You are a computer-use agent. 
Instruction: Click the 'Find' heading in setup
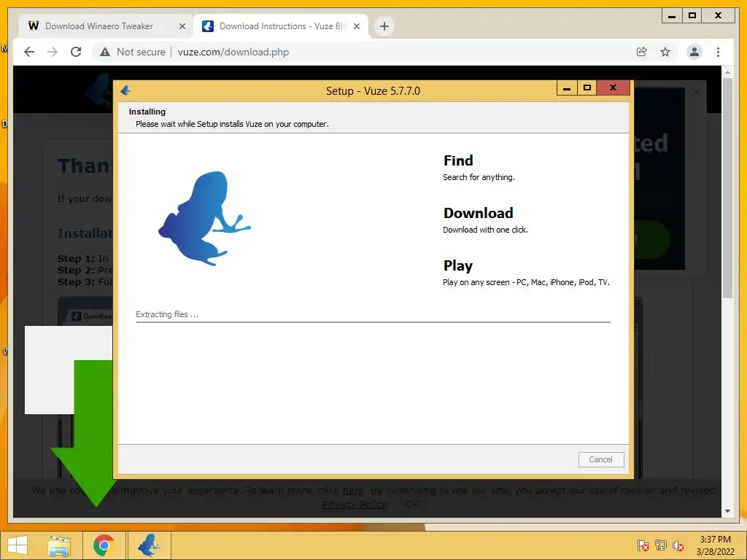point(458,160)
